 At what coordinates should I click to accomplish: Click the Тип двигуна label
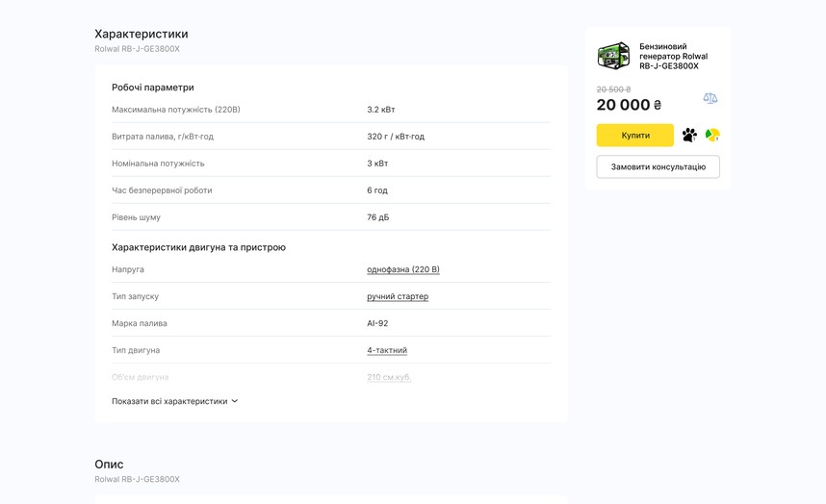pos(136,350)
